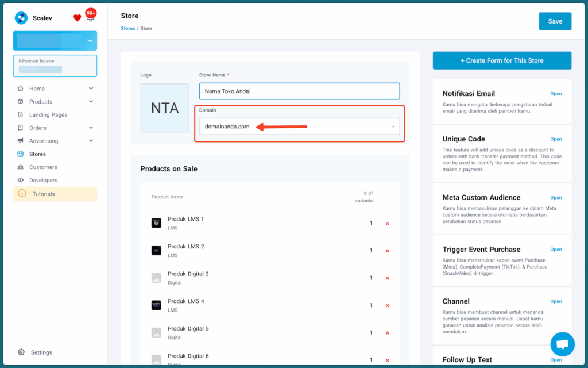
Task: Click the Stores breadcrumb link
Action: [x=127, y=28]
